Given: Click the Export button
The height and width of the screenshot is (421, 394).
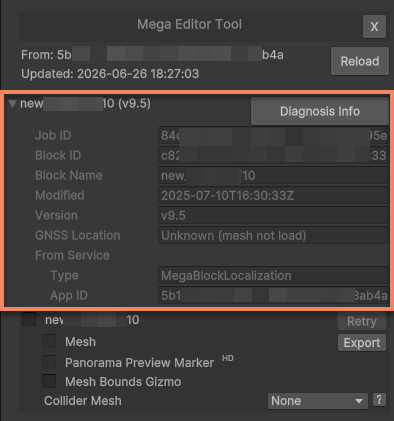Looking at the screenshot, I should tap(362, 343).
